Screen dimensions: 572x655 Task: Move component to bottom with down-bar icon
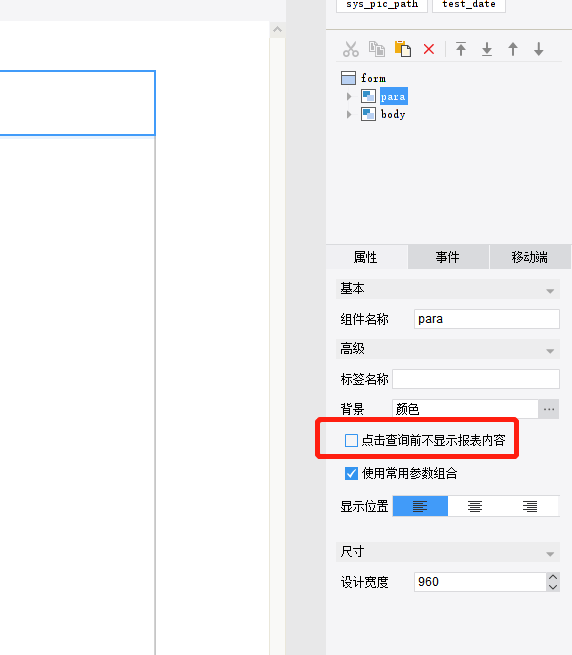[x=487, y=49]
